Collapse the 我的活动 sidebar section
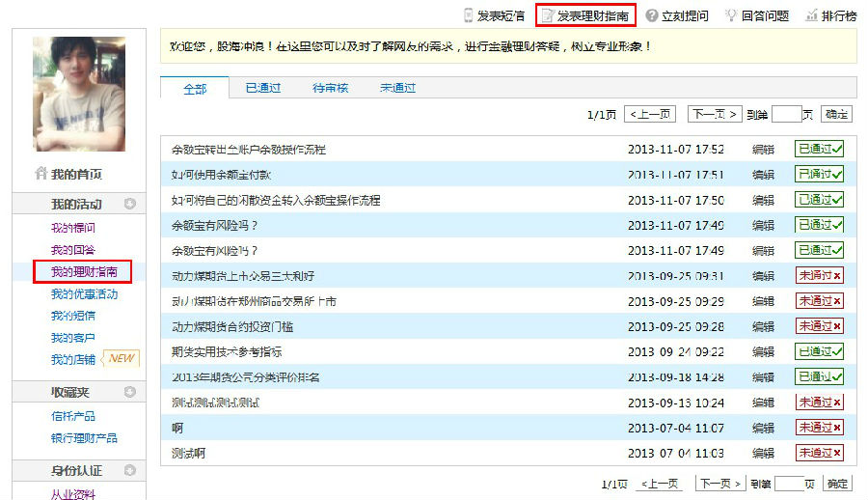Image resolution: width=868 pixels, height=500 pixels. coord(129,204)
